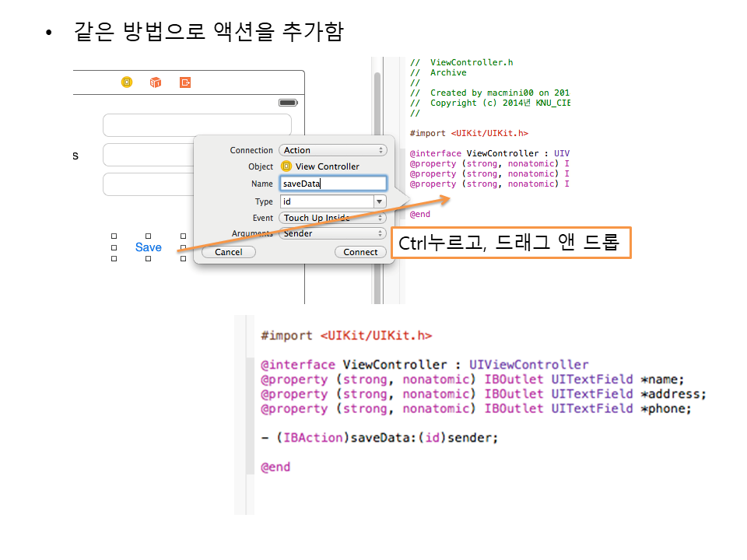Viewport: 747px width, 560px height.
Task: Click the @end line in upper code editor
Action: click(x=420, y=214)
